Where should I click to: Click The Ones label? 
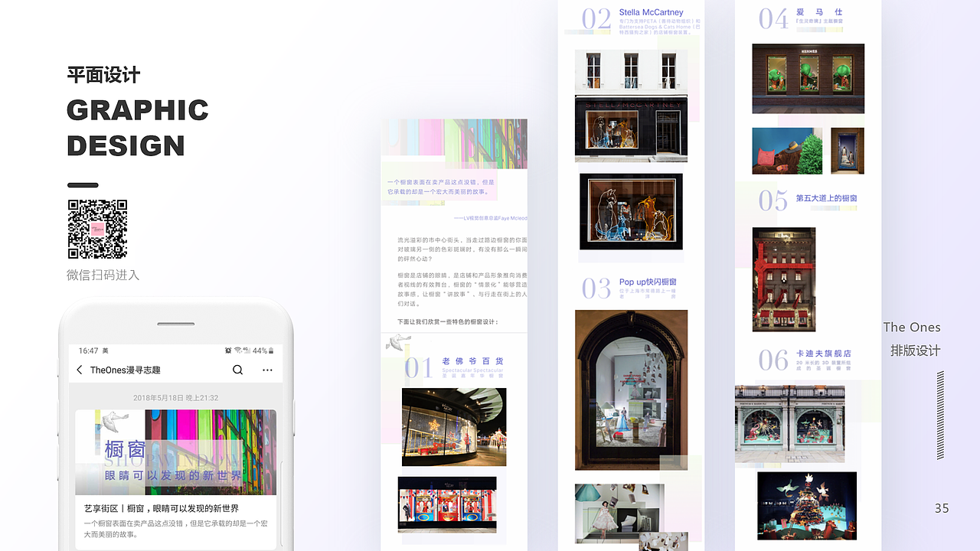[912, 327]
